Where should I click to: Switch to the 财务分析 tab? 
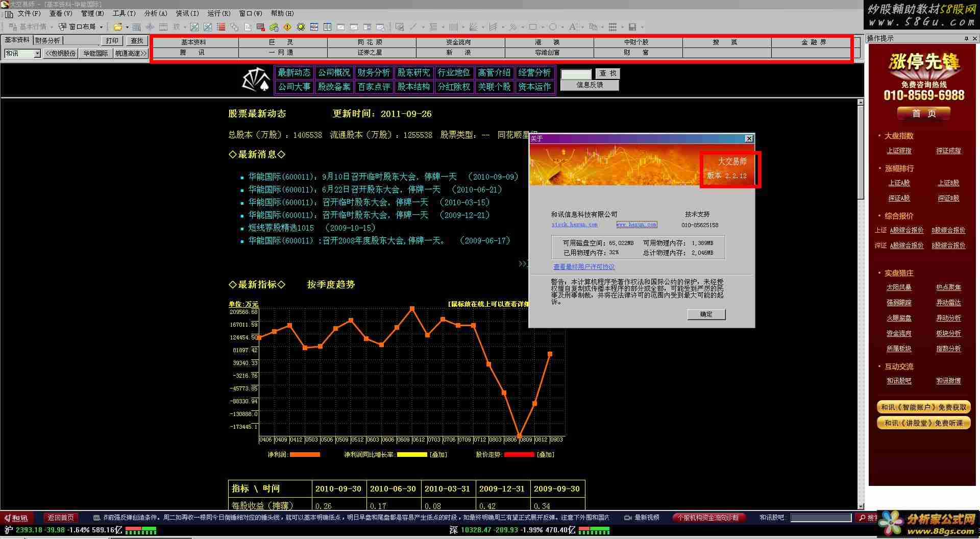(47, 40)
